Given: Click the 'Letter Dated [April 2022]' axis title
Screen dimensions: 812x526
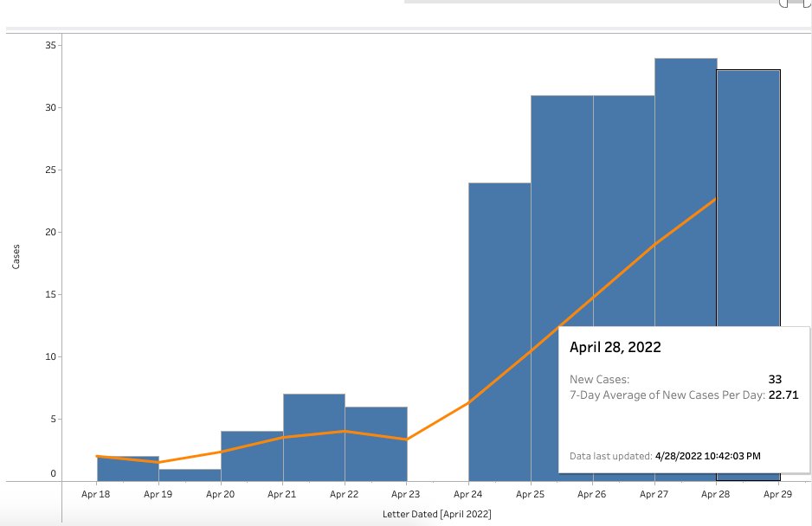Looking at the screenshot, I should [436, 514].
